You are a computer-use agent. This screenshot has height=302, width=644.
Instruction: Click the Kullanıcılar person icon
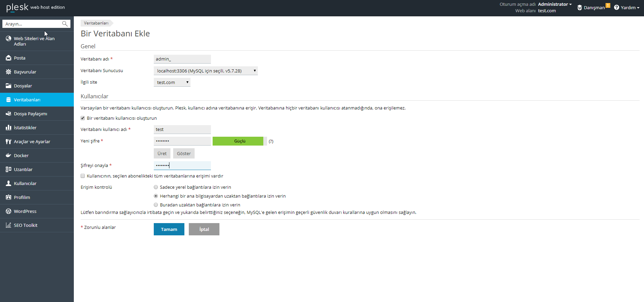pyautogui.click(x=9, y=183)
